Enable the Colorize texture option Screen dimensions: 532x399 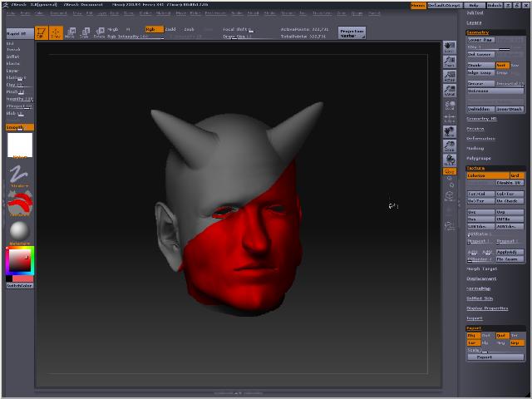tap(486, 175)
